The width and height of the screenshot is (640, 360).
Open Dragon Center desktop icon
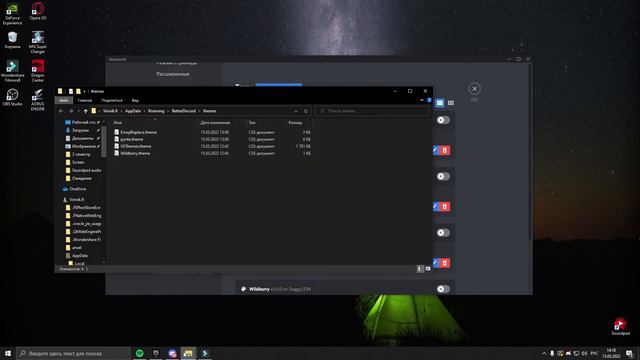tap(38, 71)
